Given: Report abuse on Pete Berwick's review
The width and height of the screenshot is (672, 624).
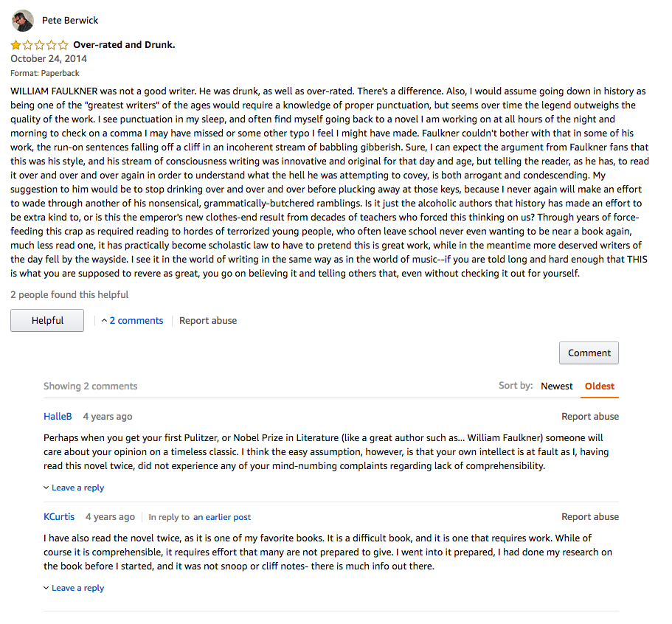Looking at the screenshot, I should (x=208, y=321).
